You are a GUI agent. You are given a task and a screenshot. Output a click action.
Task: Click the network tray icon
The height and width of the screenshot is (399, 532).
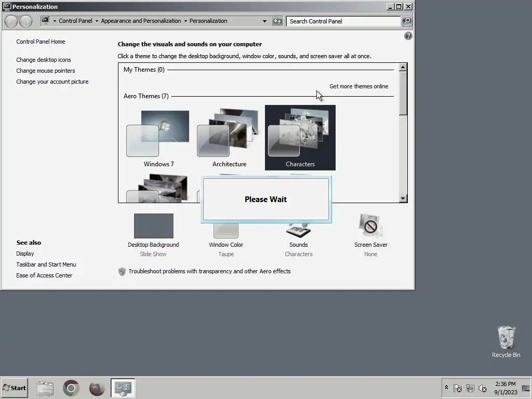coord(470,388)
